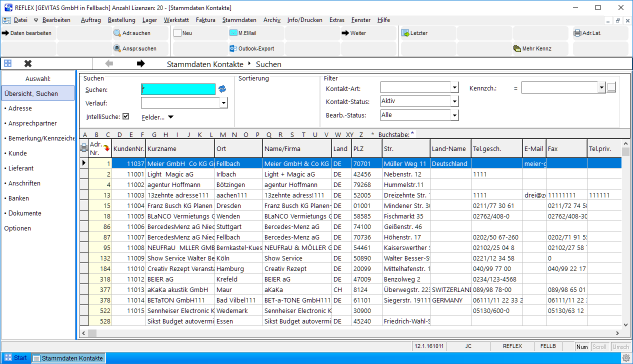Navigate forward with the black right arrow
This screenshot has width=633, height=364.
tap(140, 63)
